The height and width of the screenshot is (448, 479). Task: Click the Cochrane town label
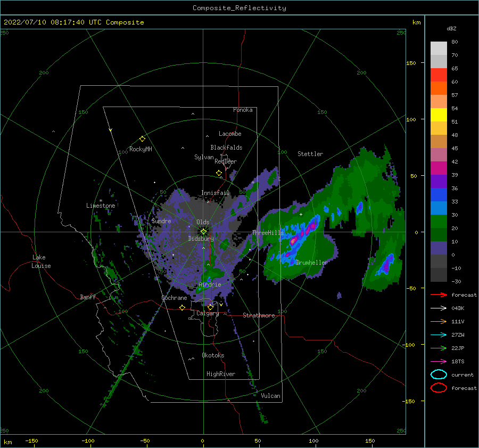(174, 298)
